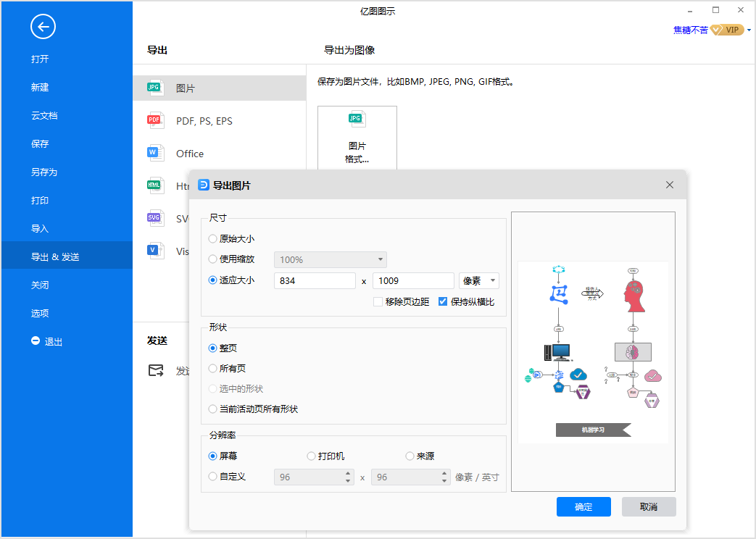Click the 取消 button
The image size is (756, 539).
coord(649,507)
